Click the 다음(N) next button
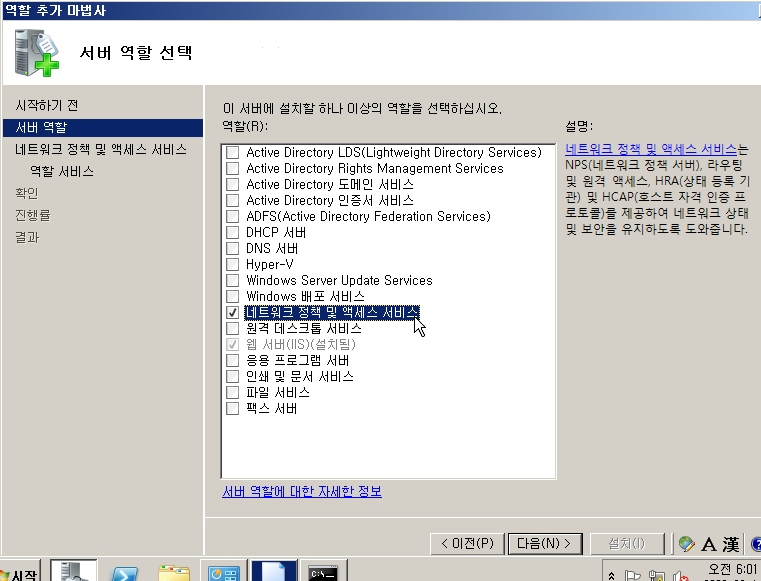This screenshot has width=761, height=581. click(x=544, y=544)
